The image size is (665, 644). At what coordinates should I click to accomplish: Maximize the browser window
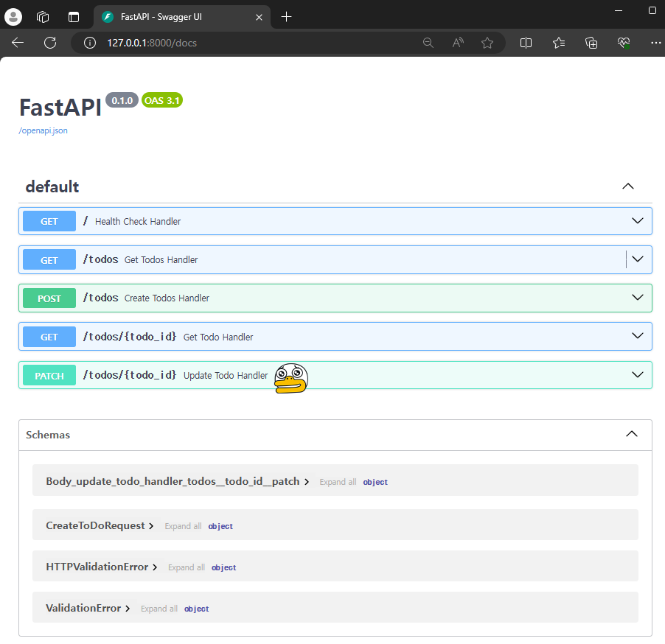pos(652,10)
